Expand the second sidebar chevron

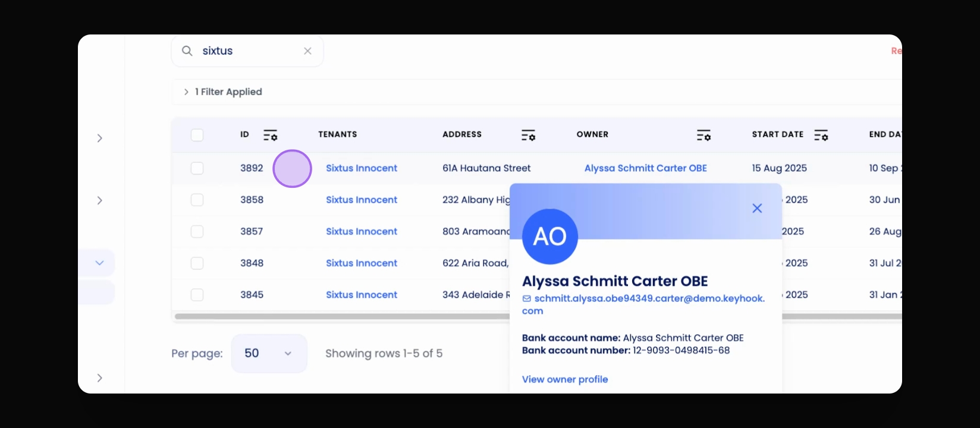pyautogui.click(x=99, y=200)
